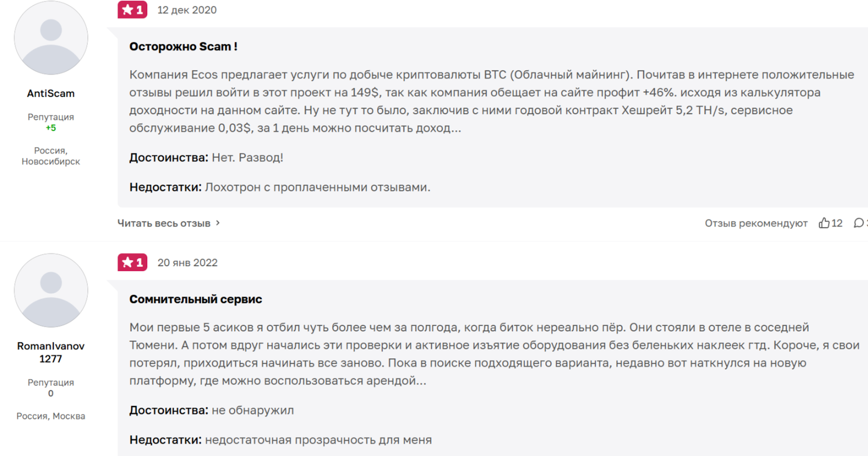This screenshot has width=868, height=456.
Task: Click AntiScam's reputation value +5
Action: pos(51,128)
